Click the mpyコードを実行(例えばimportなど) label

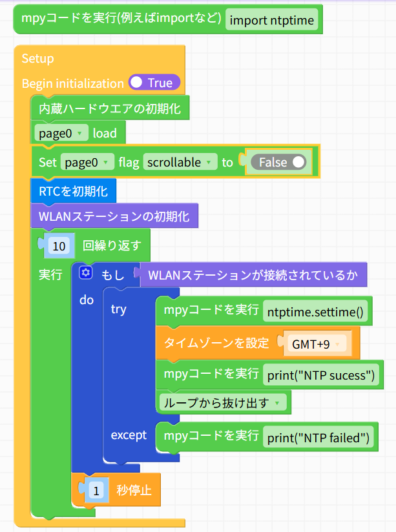click(121, 17)
